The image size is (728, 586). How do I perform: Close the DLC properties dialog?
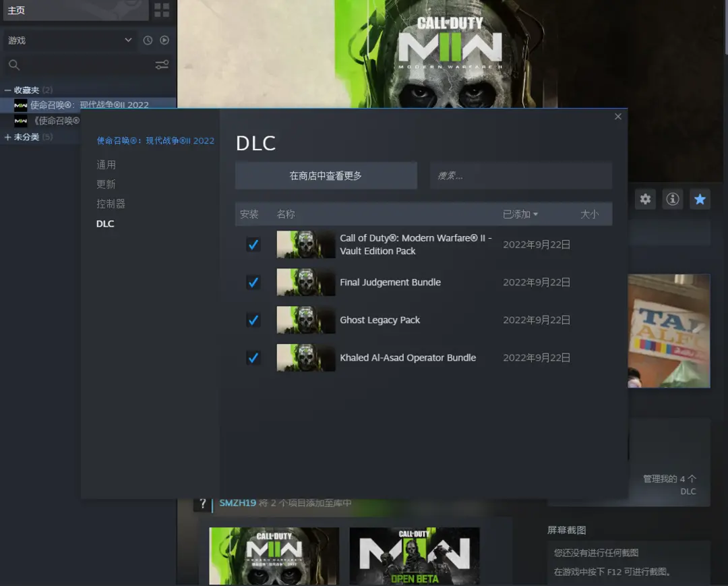point(618,117)
